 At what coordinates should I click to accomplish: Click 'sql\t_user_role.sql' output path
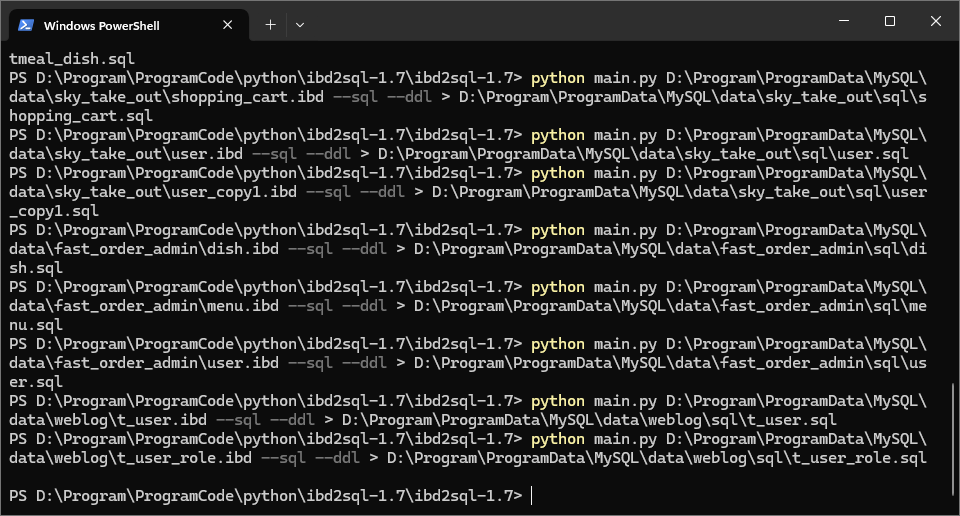click(841, 458)
